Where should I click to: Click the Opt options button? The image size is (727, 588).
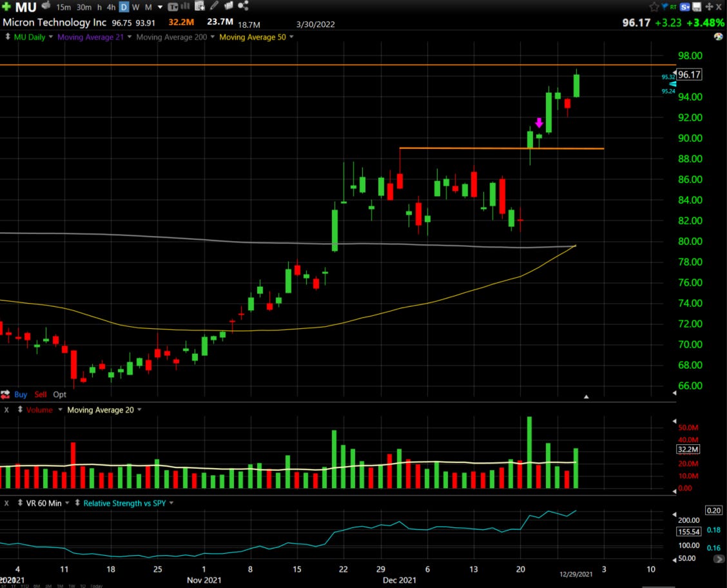tap(59, 394)
